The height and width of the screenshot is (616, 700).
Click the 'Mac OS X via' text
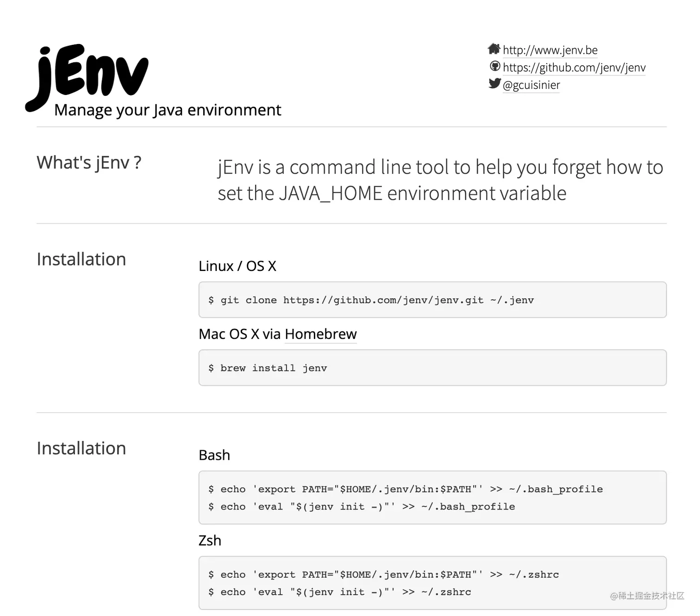click(240, 334)
